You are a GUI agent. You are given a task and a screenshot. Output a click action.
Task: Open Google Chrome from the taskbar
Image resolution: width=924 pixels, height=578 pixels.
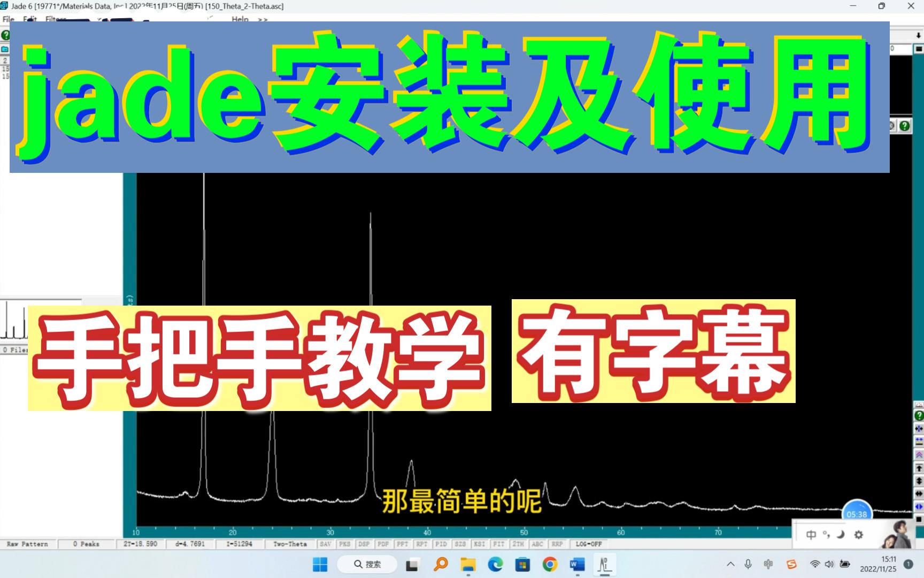click(550, 564)
